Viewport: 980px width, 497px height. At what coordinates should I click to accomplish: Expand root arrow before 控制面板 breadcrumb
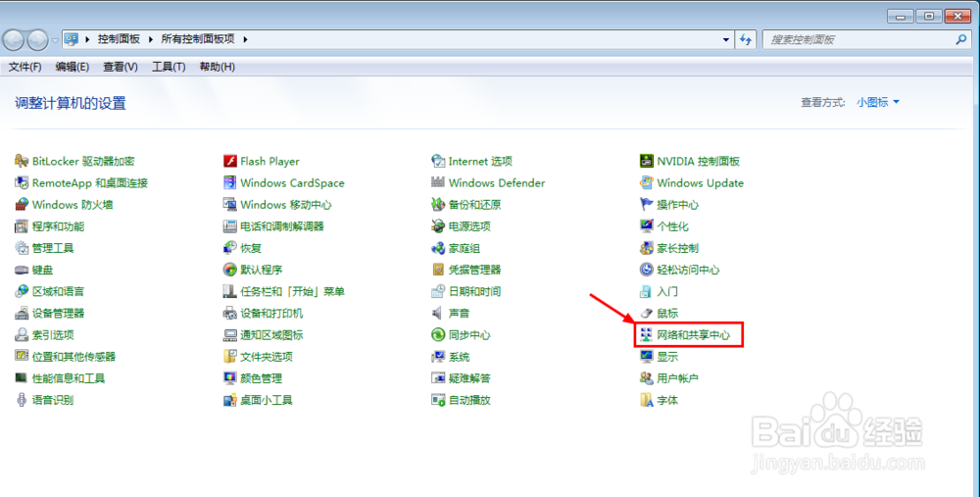[x=87, y=39]
